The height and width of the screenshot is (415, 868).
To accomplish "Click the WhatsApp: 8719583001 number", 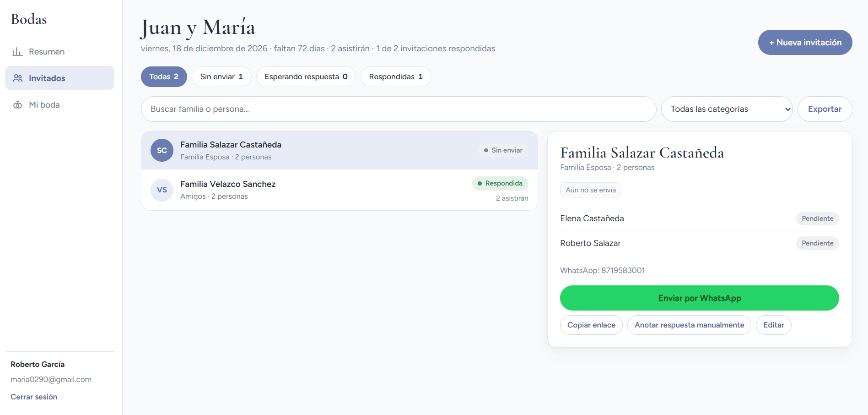I will coord(602,271).
